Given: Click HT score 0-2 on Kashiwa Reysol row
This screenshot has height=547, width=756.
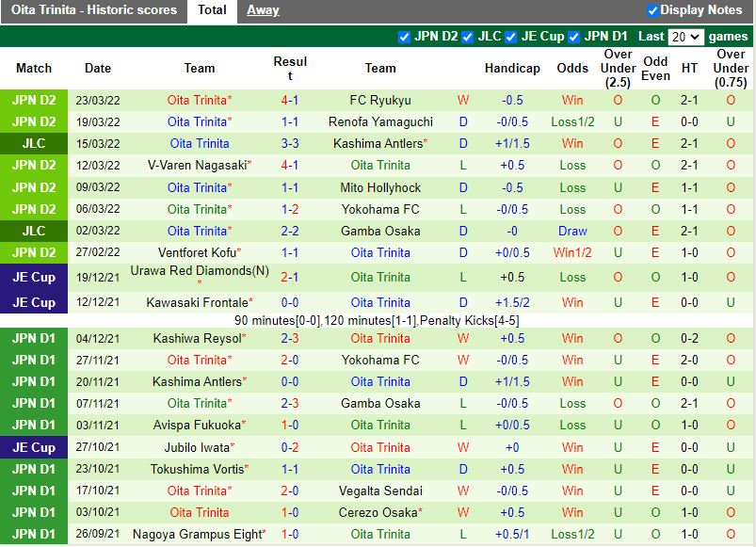Looking at the screenshot, I should point(689,338).
